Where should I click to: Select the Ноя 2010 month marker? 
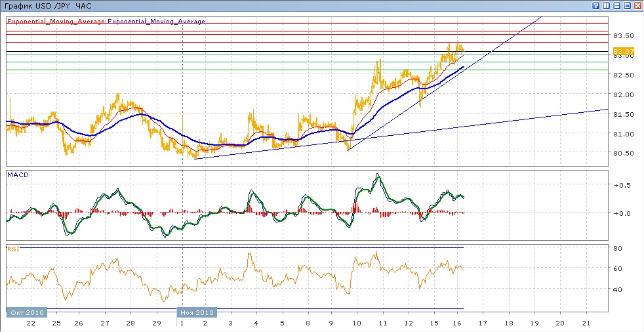coord(197,313)
